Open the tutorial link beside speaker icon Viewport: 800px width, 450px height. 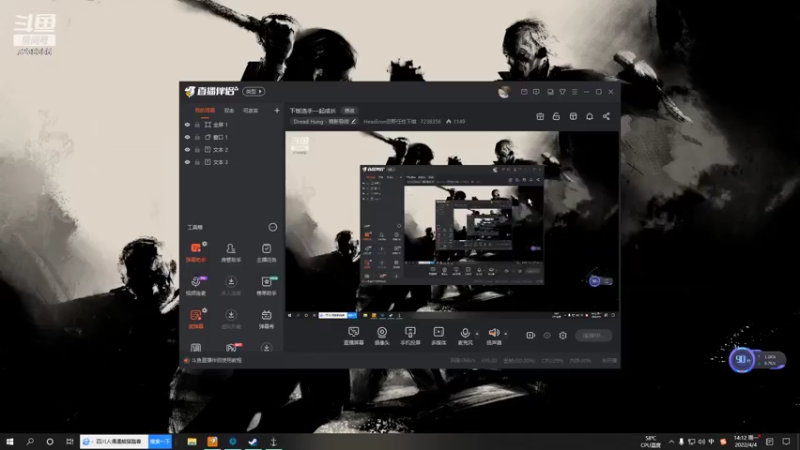pyautogui.click(x=217, y=360)
